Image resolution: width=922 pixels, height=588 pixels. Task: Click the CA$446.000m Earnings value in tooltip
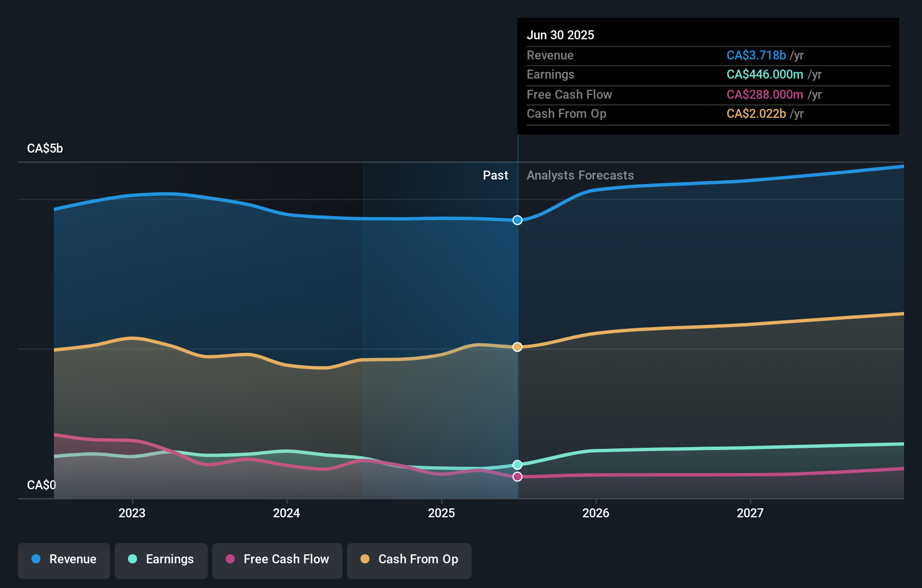click(x=765, y=74)
